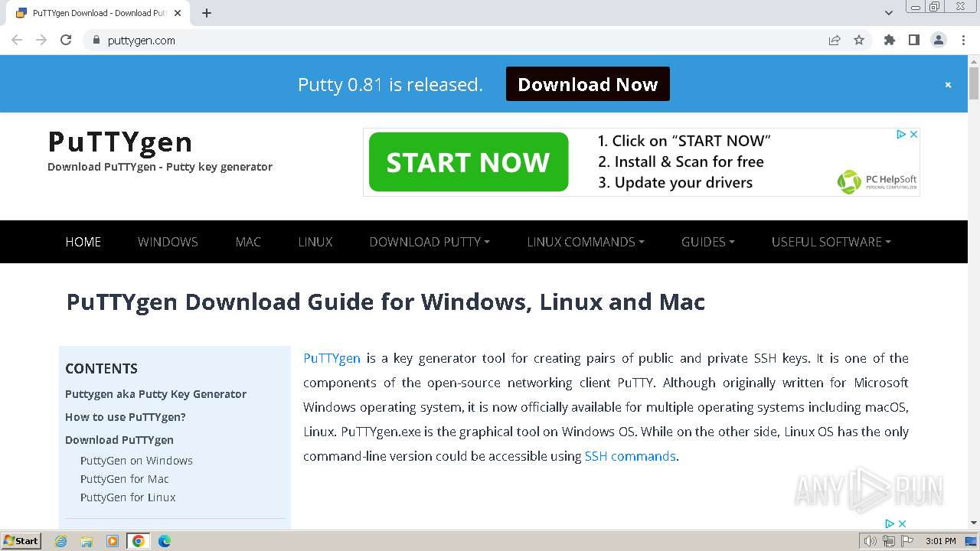The image size is (980, 551).
Task: Click the CONTENTS heading
Action: (x=101, y=368)
